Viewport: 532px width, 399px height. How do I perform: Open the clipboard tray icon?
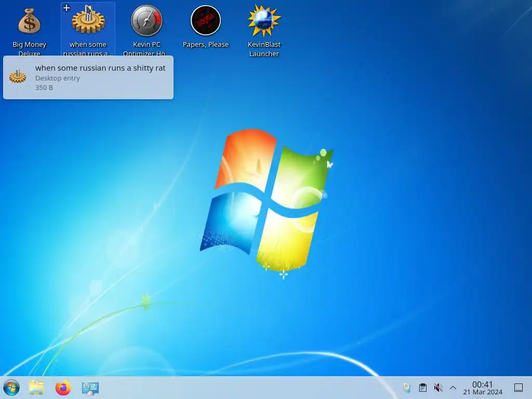tap(423, 388)
